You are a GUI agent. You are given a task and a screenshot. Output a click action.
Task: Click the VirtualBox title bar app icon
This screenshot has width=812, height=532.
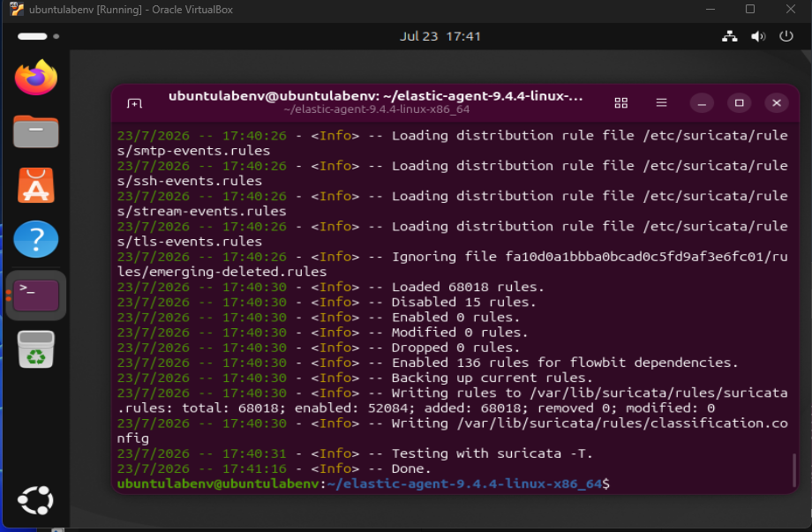click(x=17, y=10)
